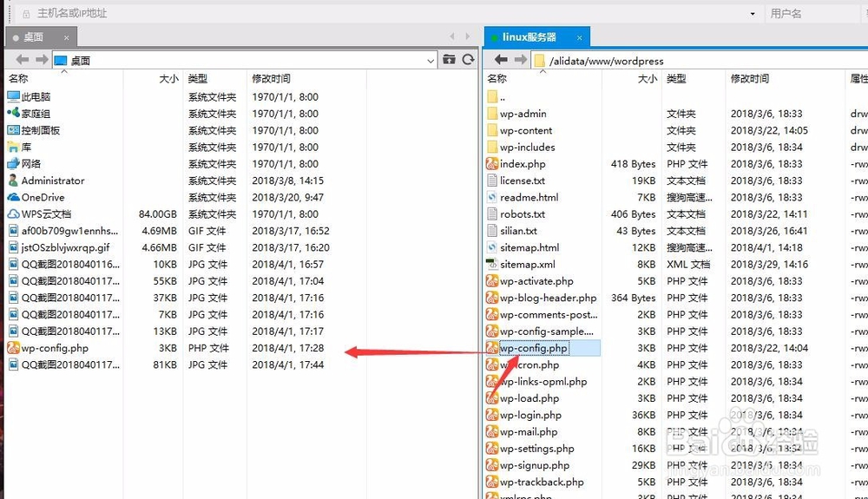Select the 81KB QQ截图 JPG file

(70, 364)
